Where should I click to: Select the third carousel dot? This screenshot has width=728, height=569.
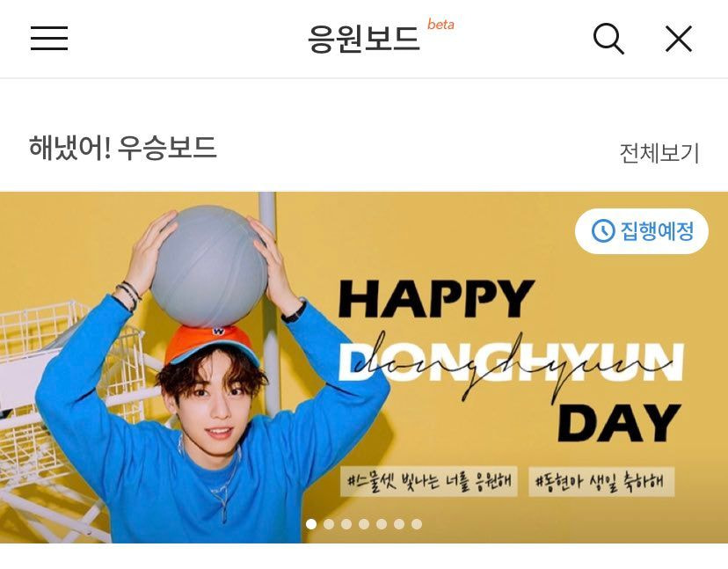[x=346, y=524]
